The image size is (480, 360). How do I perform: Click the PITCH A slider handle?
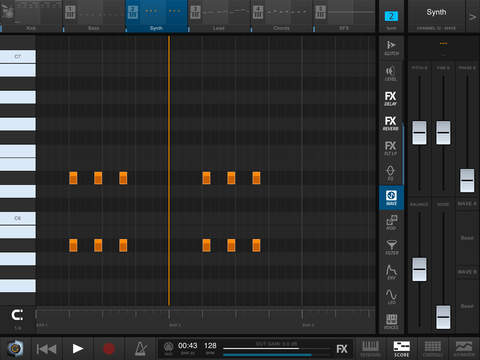419,133
